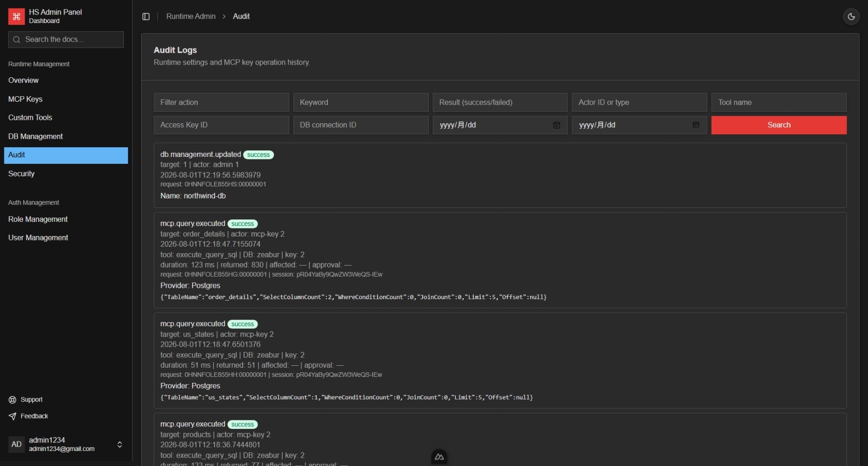The image size is (868, 466).
Task: Click the DB connection ID field
Action: tap(361, 125)
